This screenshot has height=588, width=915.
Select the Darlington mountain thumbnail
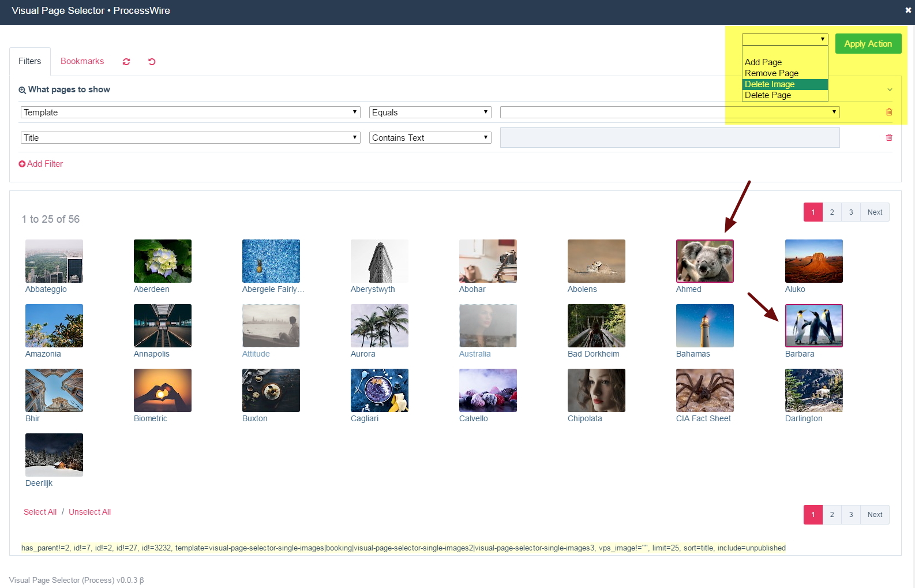(814, 390)
